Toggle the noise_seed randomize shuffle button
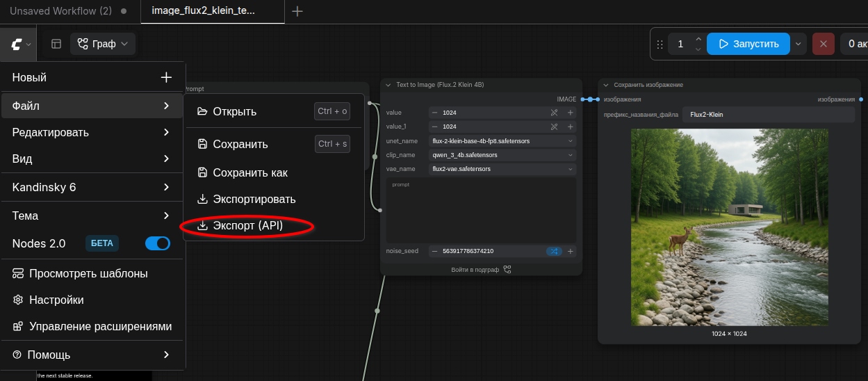This screenshot has width=868, height=381. (x=554, y=251)
